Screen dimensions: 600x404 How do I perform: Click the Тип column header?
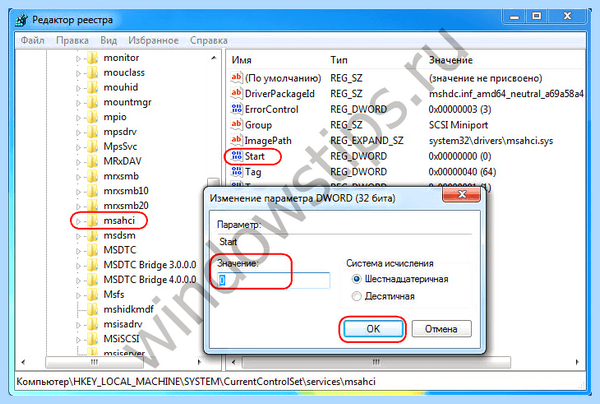339,60
